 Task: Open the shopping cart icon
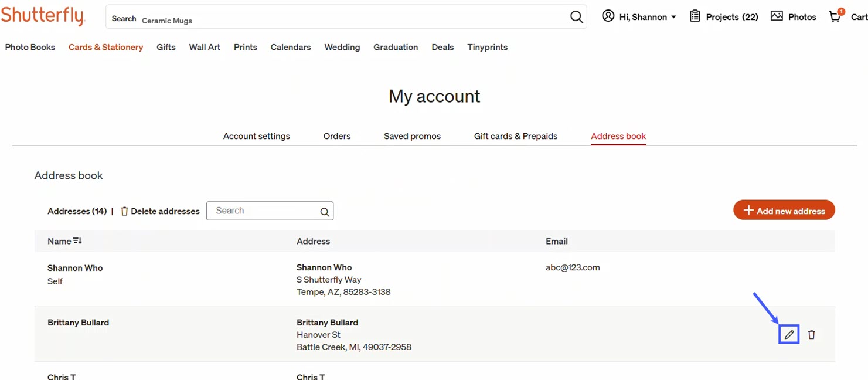point(836,16)
